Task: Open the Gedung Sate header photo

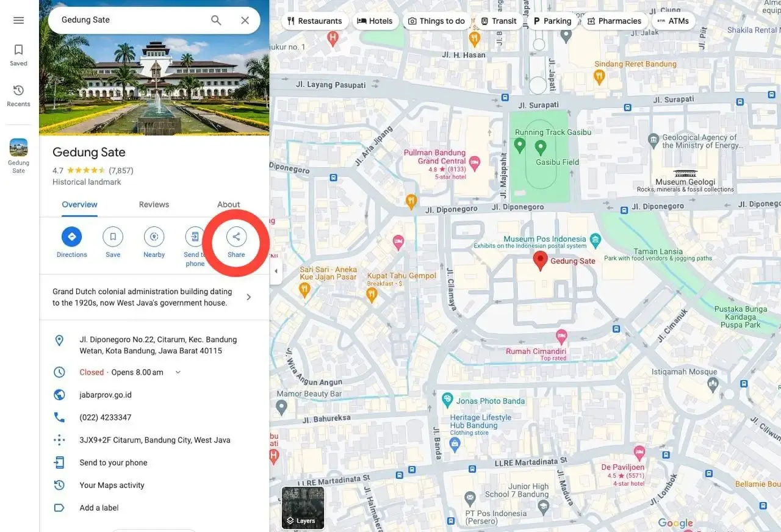Action: pos(154,67)
